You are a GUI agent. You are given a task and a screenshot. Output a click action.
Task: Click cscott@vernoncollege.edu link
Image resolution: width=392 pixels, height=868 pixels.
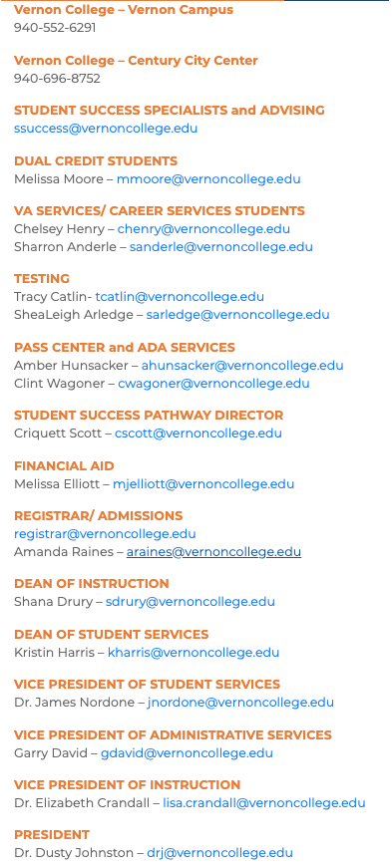coord(197,434)
